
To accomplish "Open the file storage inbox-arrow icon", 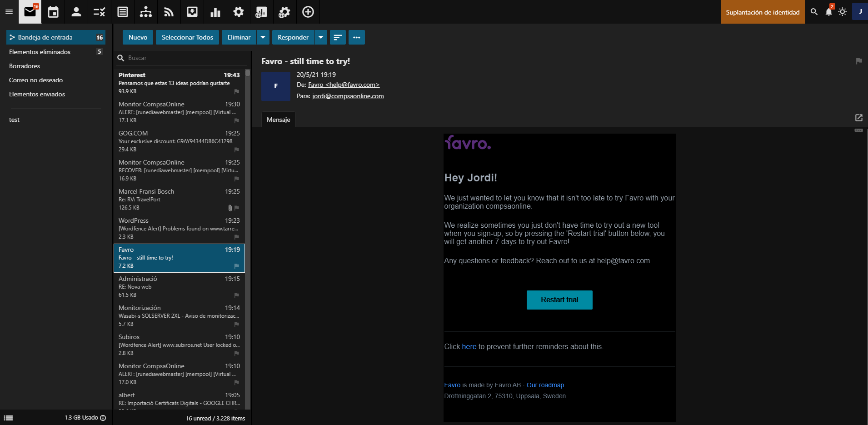I will [192, 12].
